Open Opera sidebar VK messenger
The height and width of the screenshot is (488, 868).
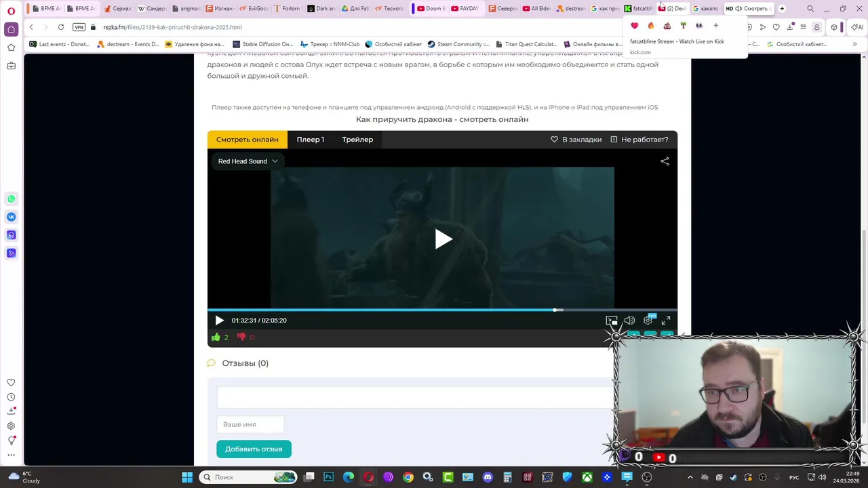click(11, 217)
